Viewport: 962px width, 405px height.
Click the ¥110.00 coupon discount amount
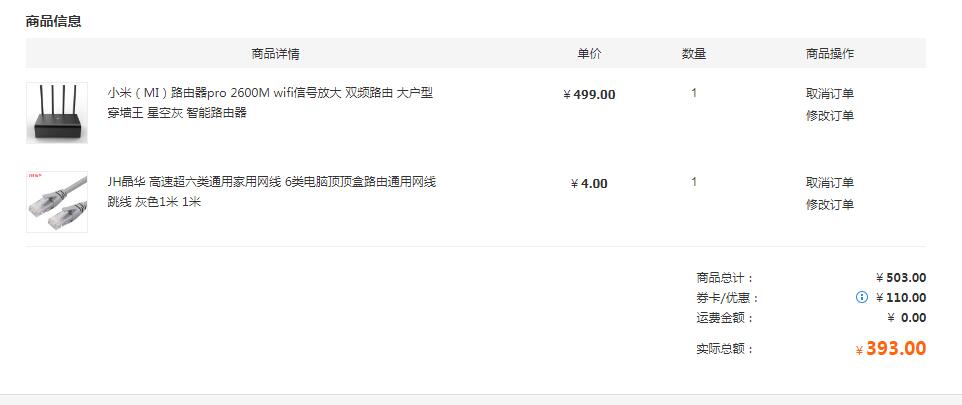click(901, 298)
